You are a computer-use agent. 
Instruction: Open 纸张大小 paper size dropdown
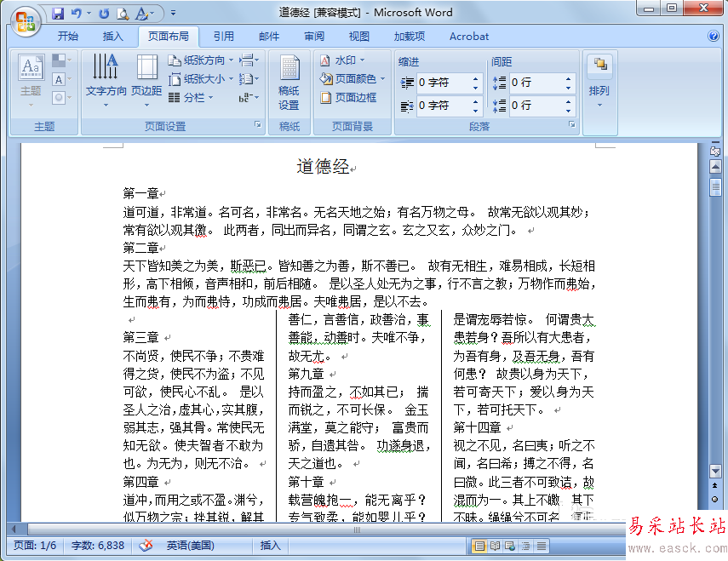[201, 79]
